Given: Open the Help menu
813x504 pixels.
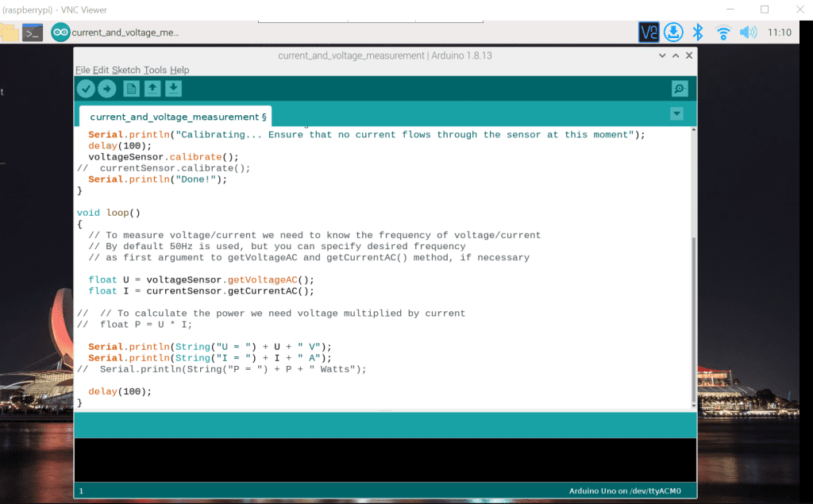Looking at the screenshot, I should coord(179,70).
